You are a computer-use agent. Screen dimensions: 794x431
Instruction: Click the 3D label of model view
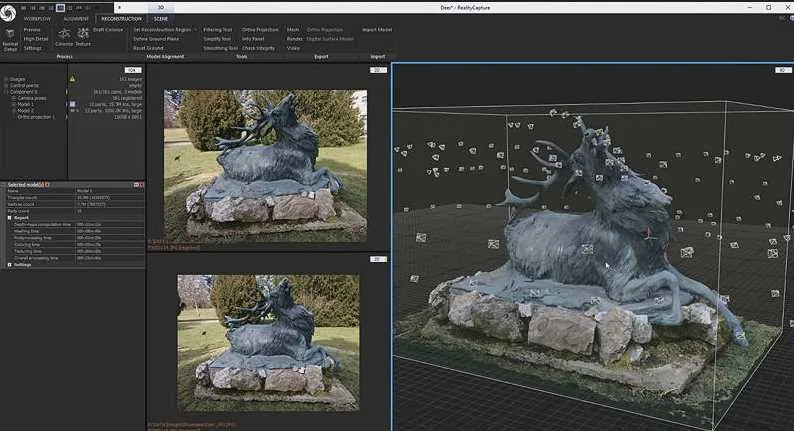[783, 70]
